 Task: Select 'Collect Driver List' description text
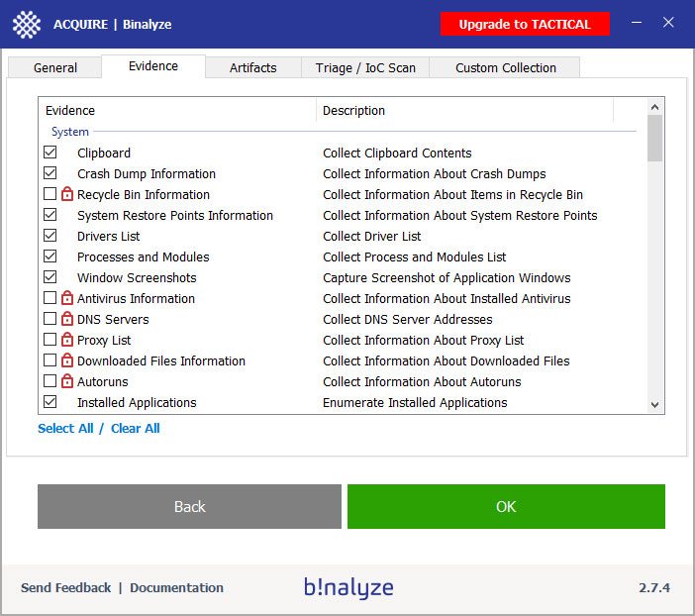click(372, 237)
